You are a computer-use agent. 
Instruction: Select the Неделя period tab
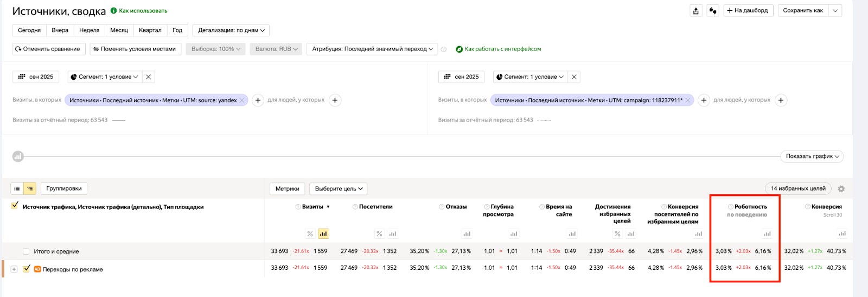tap(89, 30)
